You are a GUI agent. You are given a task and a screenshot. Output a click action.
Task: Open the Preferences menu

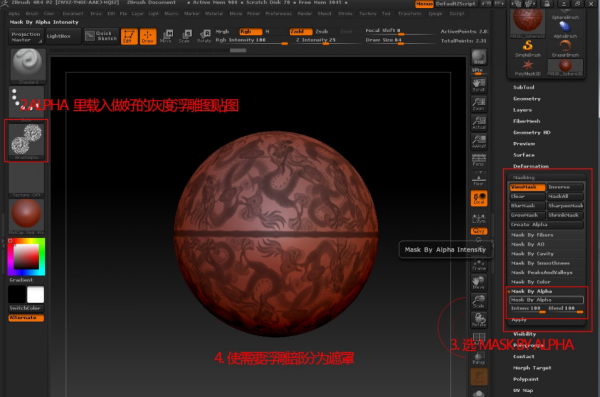coord(279,13)
